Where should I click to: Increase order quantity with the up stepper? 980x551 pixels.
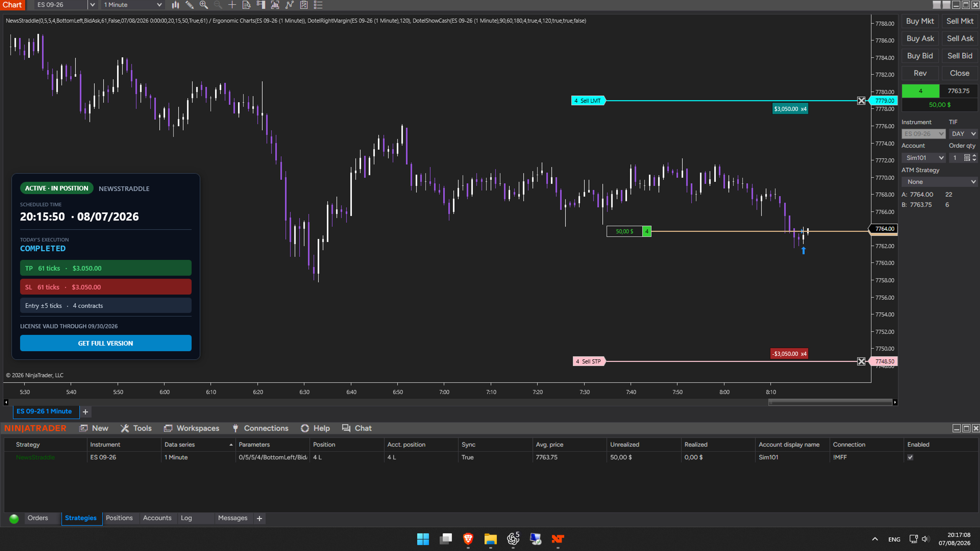(x=974, y=155)
